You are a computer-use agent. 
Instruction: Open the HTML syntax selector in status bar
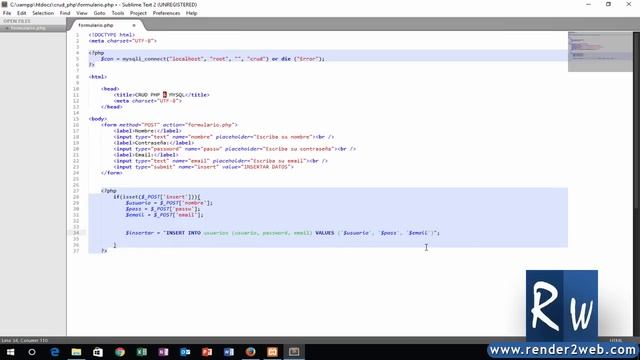click(616, 340)
